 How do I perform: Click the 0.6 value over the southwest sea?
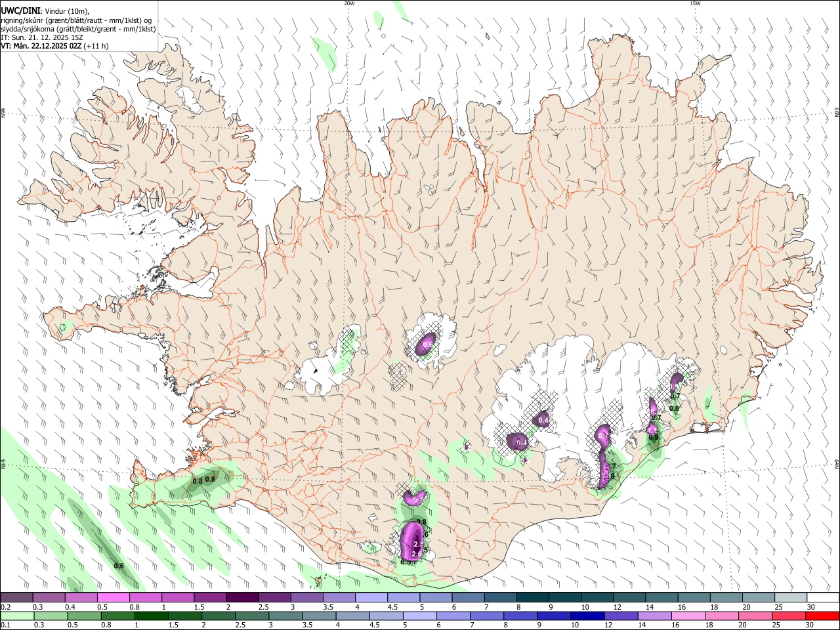point(119,566)
